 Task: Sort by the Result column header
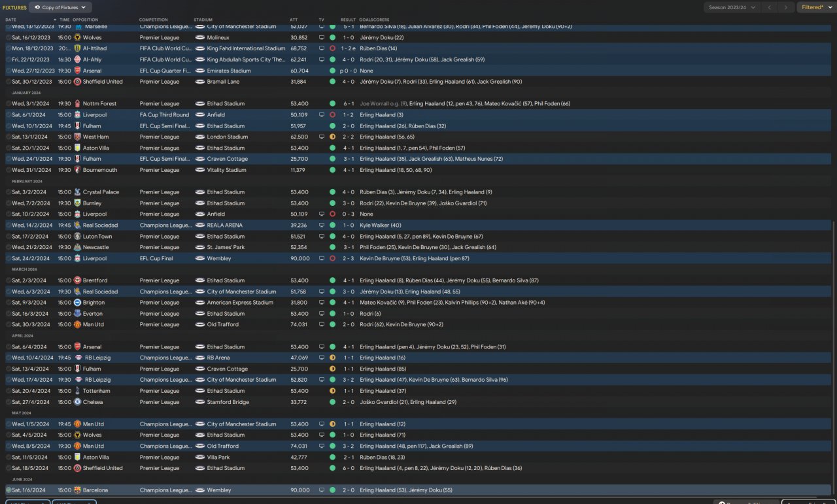(349, 20)
